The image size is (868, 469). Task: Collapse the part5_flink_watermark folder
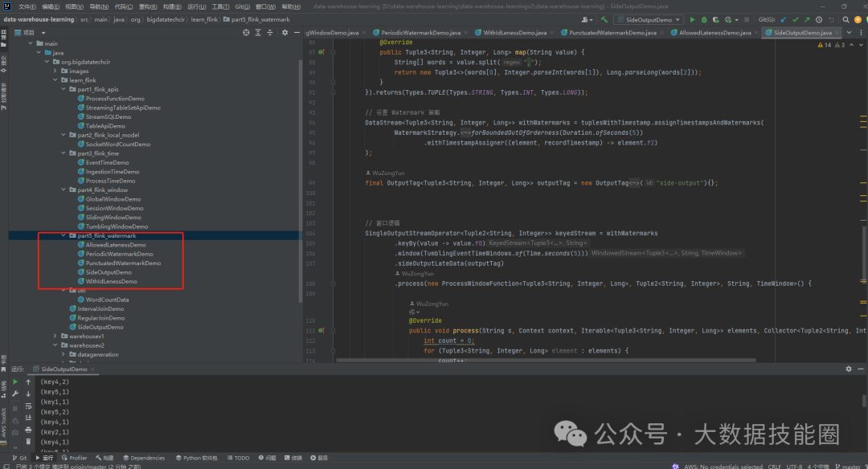(63, 235)
